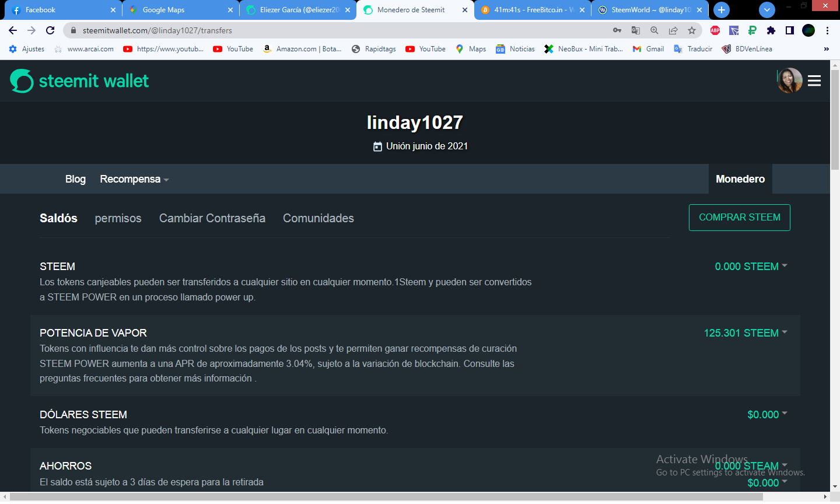Image resolution: width=840 pixels, height=504 pixels.
Task: Open the NeoBux bookmark
Action: [583, 49]
